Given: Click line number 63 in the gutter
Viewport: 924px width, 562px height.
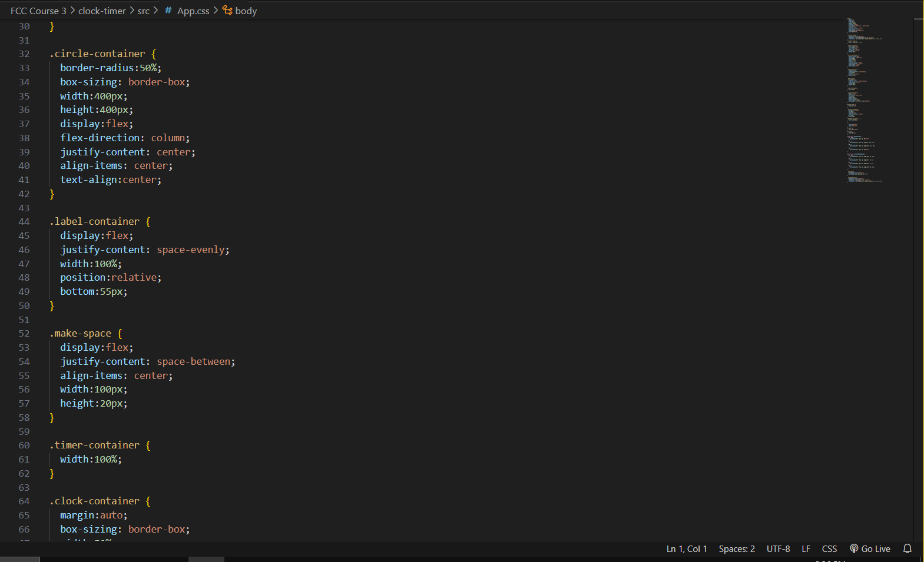Looking at the screenshot, I should [24, 487].
